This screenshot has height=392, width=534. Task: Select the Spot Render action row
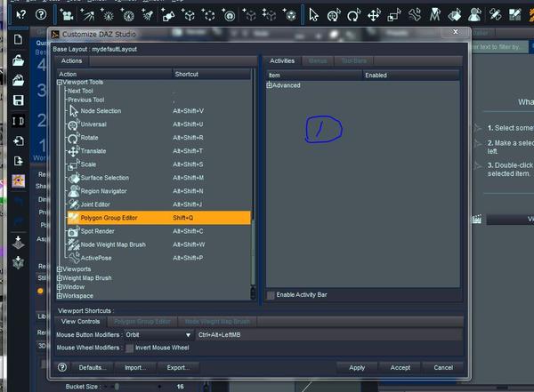(158, 231)
